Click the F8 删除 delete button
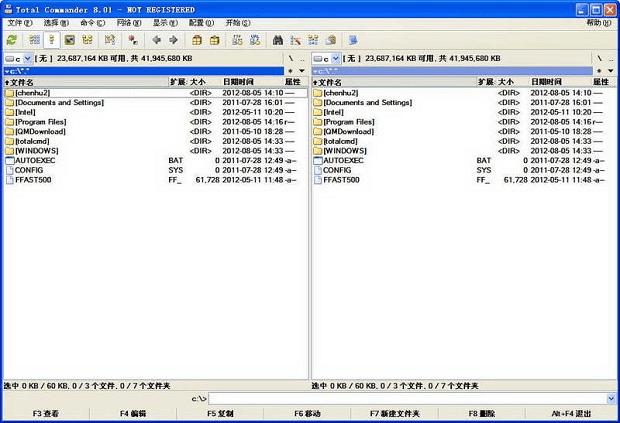 [x=482, y=414]
